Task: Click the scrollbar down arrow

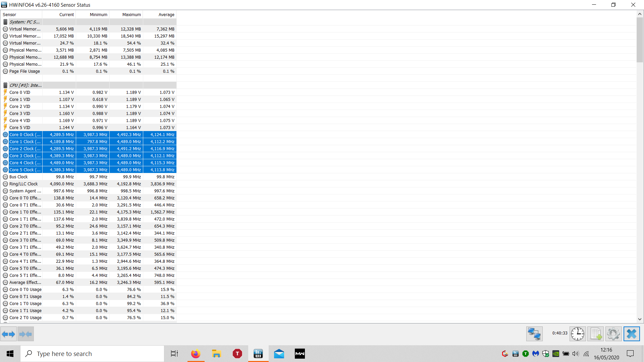Action: (640, 319)
